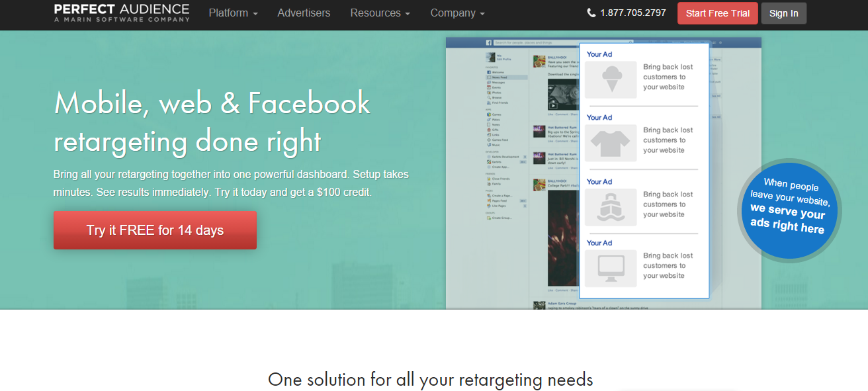Select the t-shirt ad image
The width and height of the screenshot is (868, 391).
(x=611, y=143)
